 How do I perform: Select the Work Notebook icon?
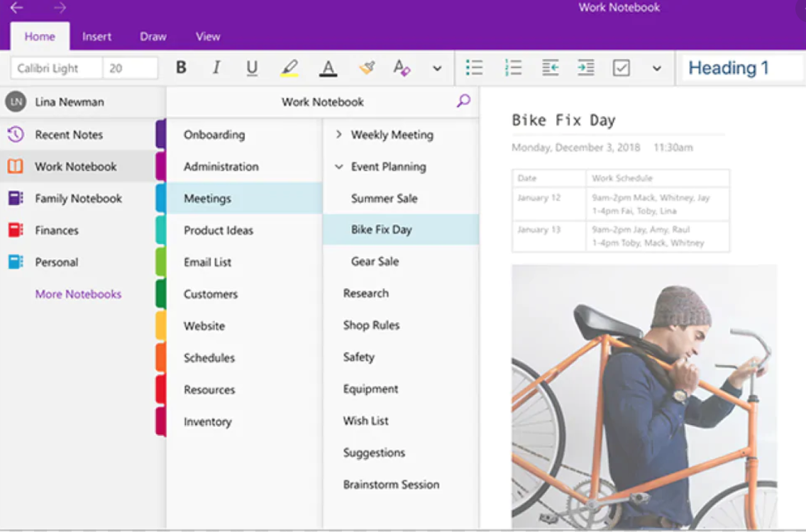[16, 166]
